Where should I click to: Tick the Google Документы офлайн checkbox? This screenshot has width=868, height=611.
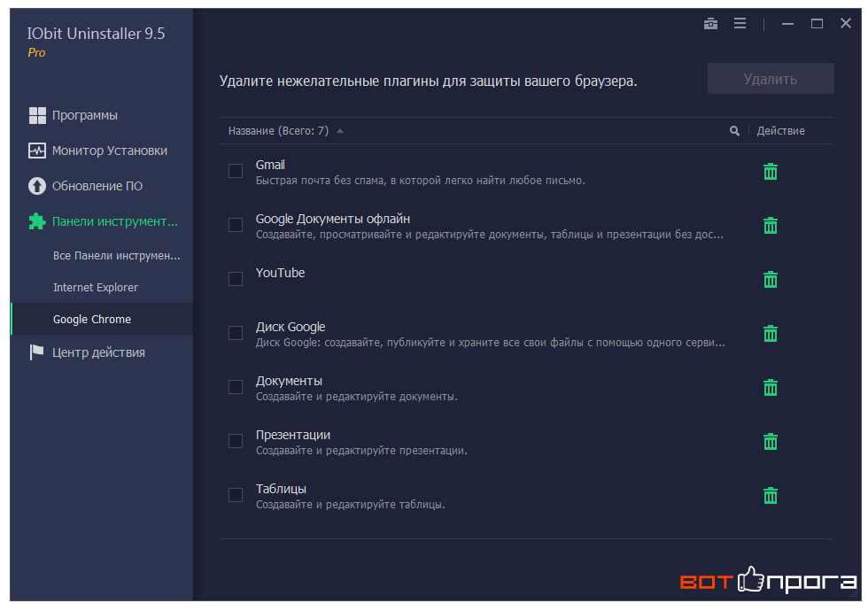click(236, 225)
